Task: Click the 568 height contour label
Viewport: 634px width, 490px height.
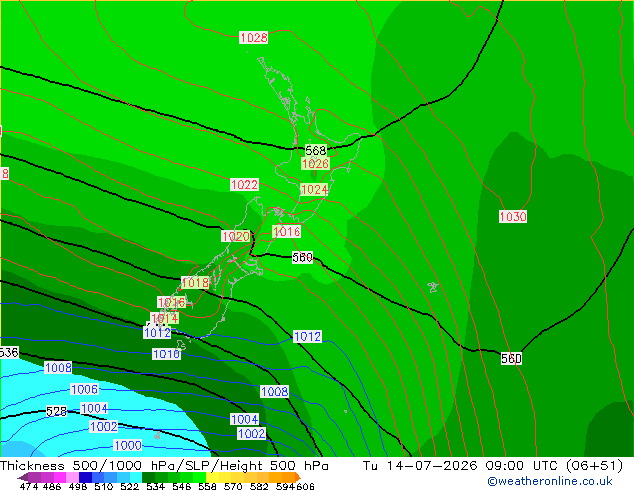Action: coord(316,151)
